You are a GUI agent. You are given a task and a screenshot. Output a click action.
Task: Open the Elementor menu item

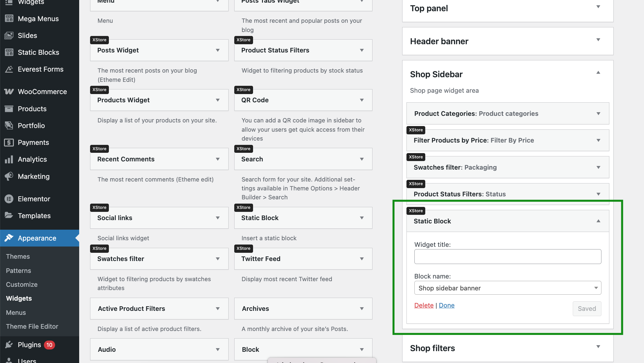coord(40,199)
